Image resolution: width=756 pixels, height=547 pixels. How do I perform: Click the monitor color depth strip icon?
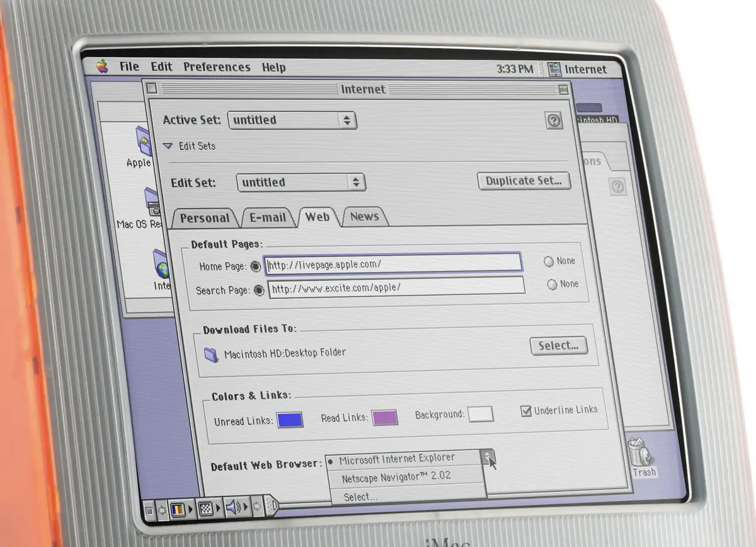[x=178, y=508]
